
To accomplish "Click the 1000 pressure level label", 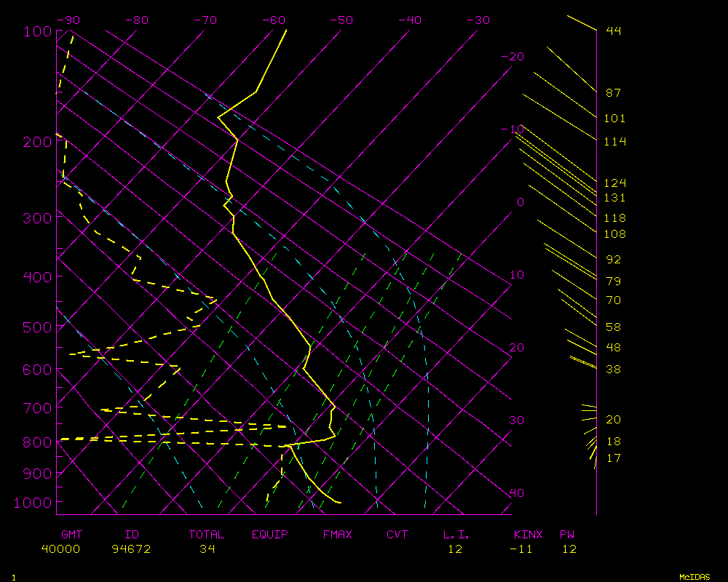I will click(x=33, y=503).
